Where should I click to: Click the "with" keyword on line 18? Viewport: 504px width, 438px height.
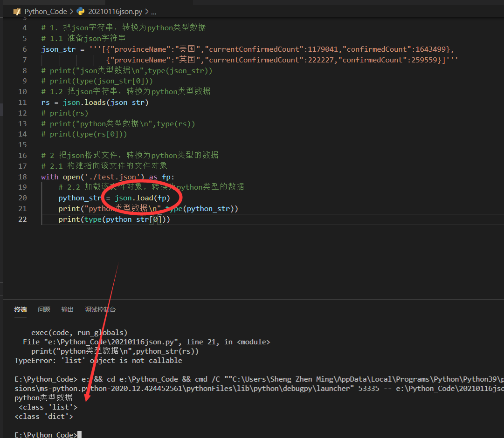(x=50, y=177)
